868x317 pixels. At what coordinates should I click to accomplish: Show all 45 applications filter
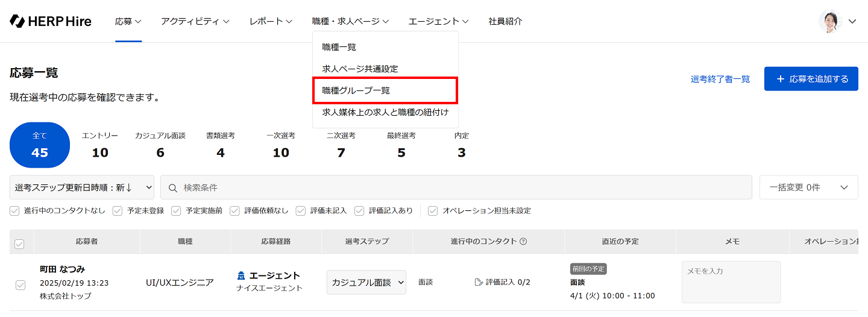[x=40, y=145]
